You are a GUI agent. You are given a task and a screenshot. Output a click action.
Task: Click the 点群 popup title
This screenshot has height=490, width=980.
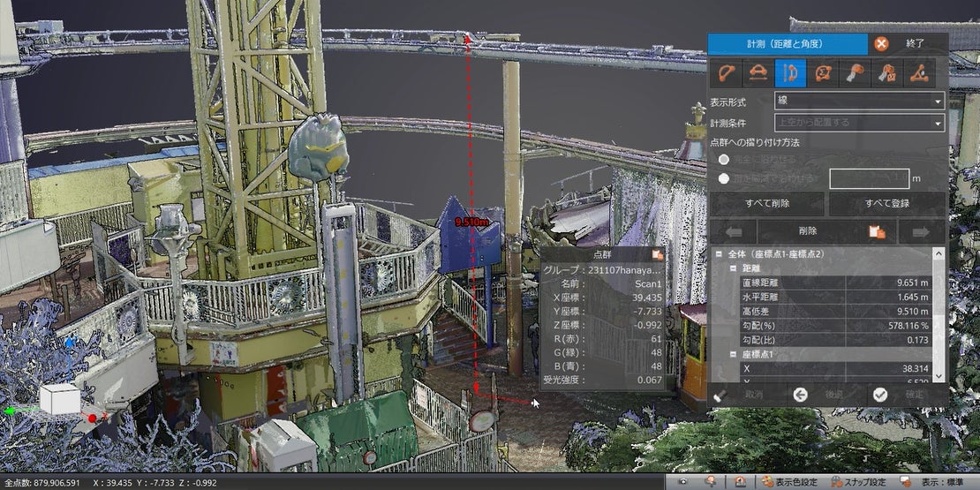pyautogui.click(x=602, y=254)
